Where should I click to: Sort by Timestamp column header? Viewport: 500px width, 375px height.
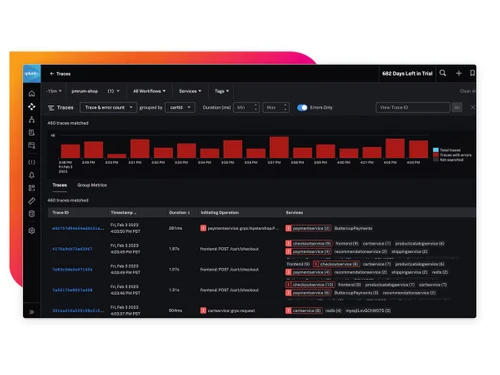pos(123,212)
